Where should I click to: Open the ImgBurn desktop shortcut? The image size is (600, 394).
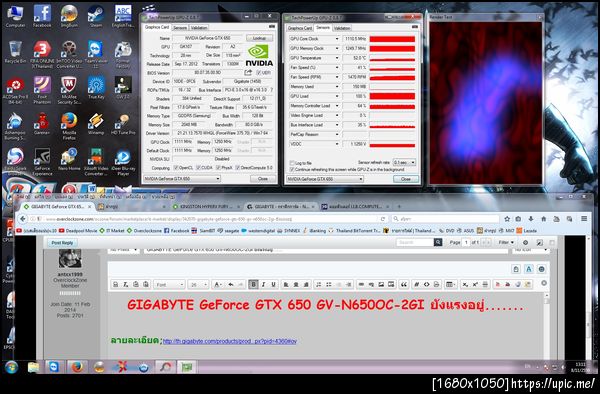coord(69,16)
